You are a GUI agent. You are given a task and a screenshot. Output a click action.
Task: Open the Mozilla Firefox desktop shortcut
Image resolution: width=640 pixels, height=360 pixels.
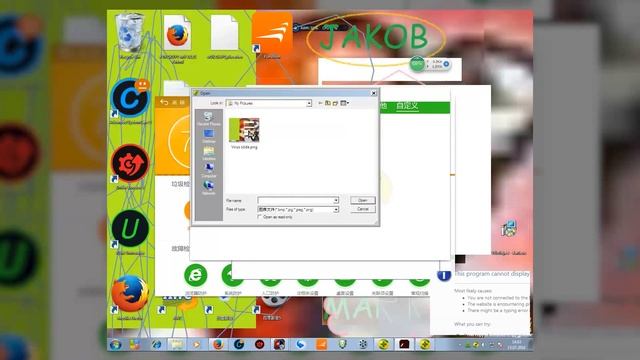pos(130,296)
